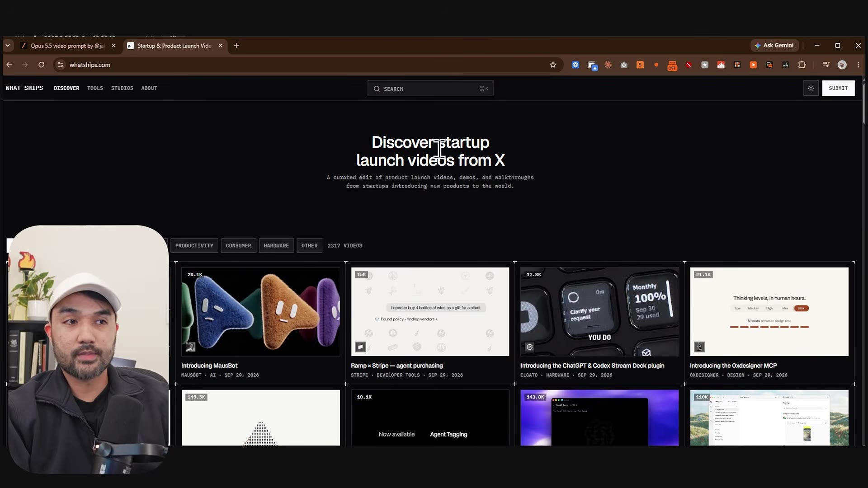This screenshot has width=868, height=488.
Task: Open the Extensions puzzle piece menu
Action: pos(802,65)
